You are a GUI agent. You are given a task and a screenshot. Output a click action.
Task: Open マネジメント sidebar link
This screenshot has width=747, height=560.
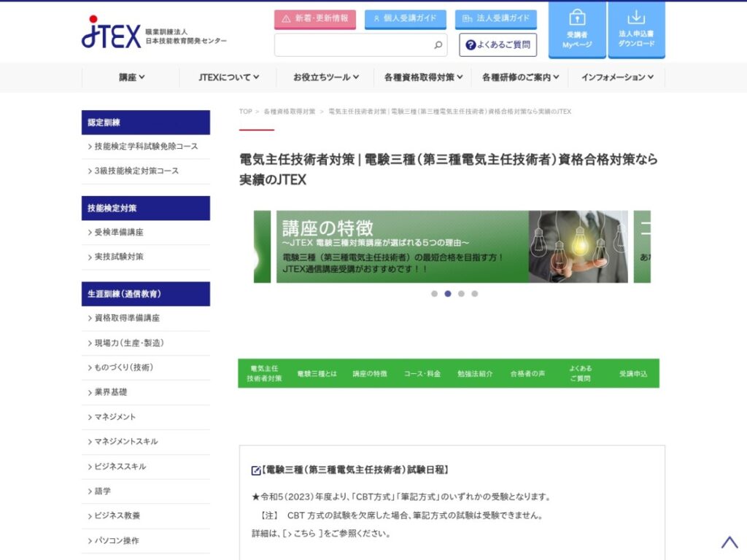[x=146, y=417]
